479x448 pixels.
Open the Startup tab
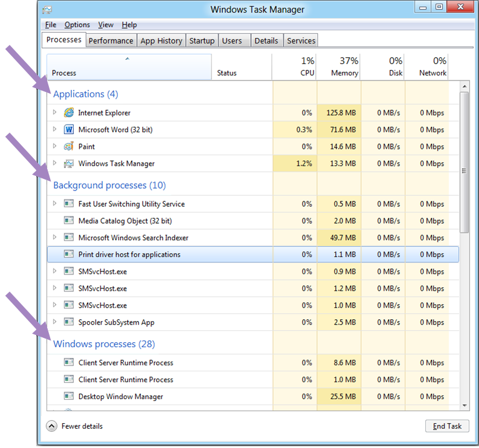pos(202,41)
